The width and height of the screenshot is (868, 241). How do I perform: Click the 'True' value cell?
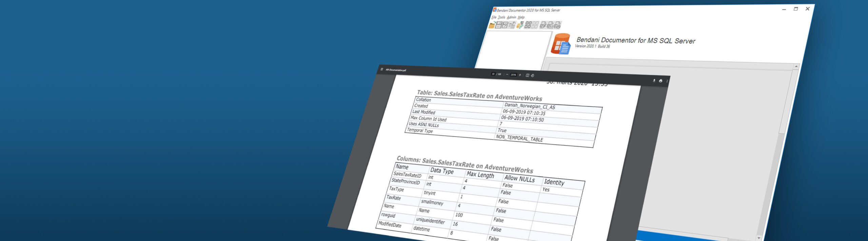[502, 130]
